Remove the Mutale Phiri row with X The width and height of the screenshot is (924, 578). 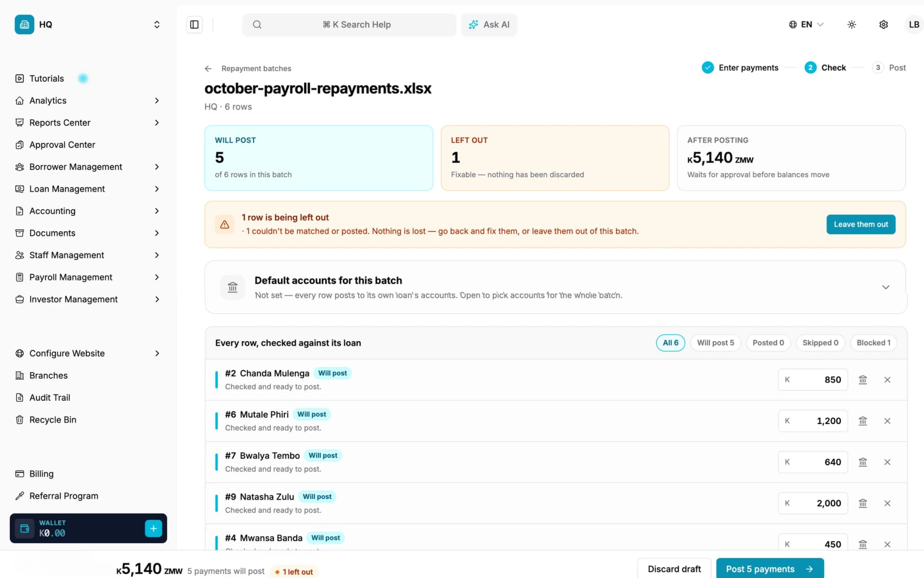(x=887, y=421)
